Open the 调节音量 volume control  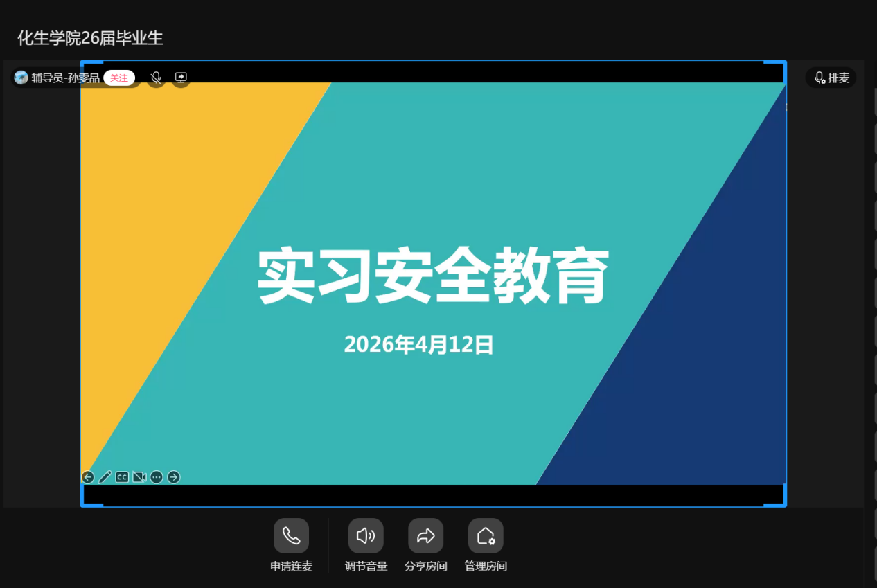[366, 535]
